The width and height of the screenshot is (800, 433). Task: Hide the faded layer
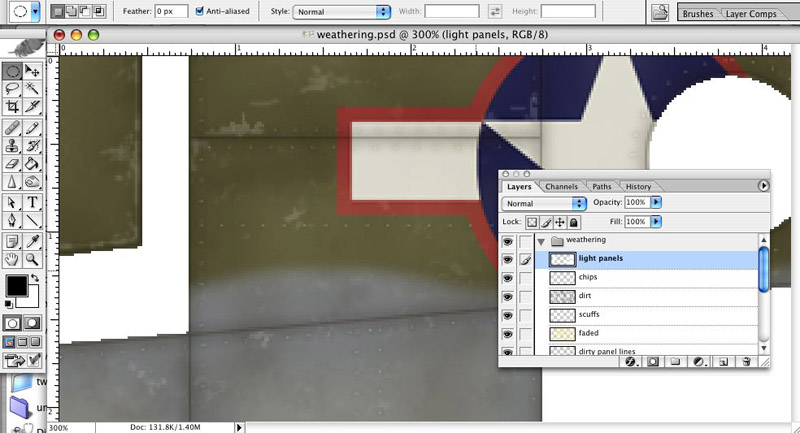pyautogui.click(x=508, y=334)
